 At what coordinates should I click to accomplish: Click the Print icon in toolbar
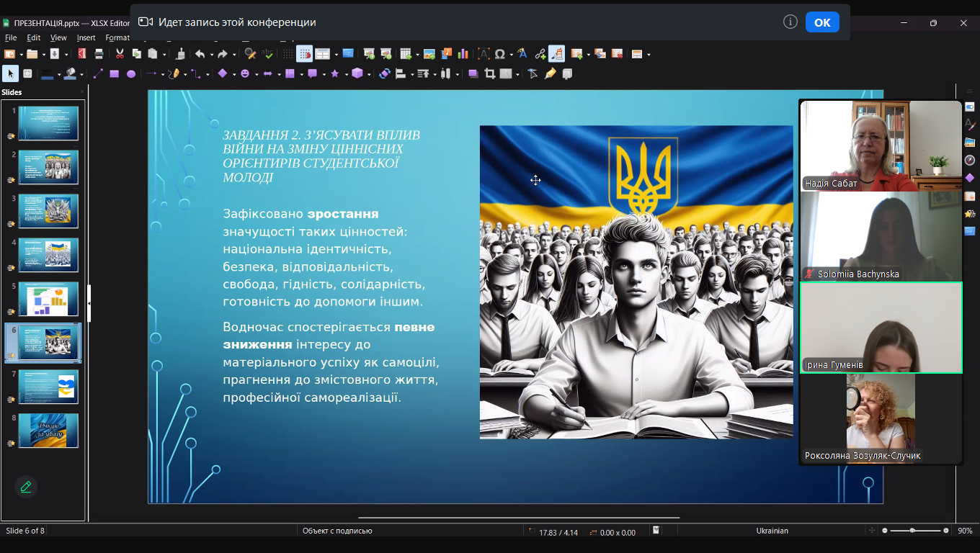99,54
